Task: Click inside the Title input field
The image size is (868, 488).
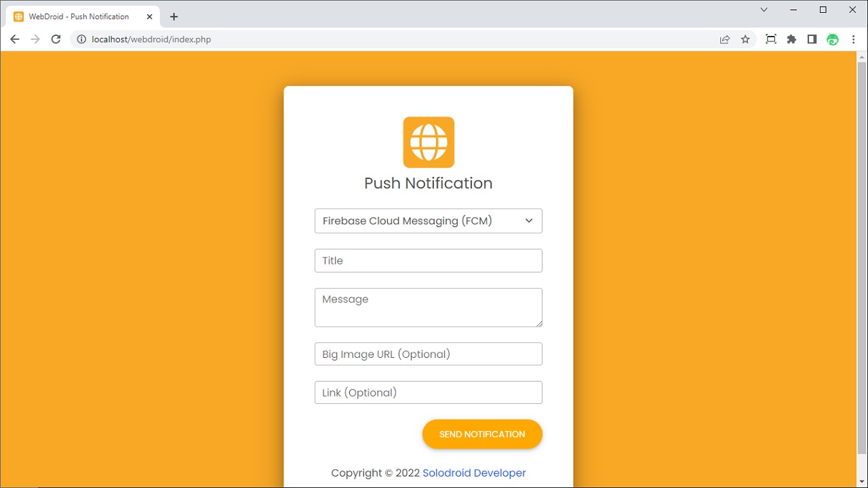Action: (x=428, y=260)
